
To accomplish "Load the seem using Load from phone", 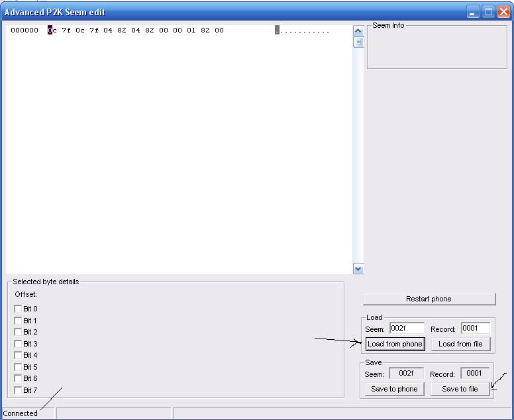I will [395, 344].
